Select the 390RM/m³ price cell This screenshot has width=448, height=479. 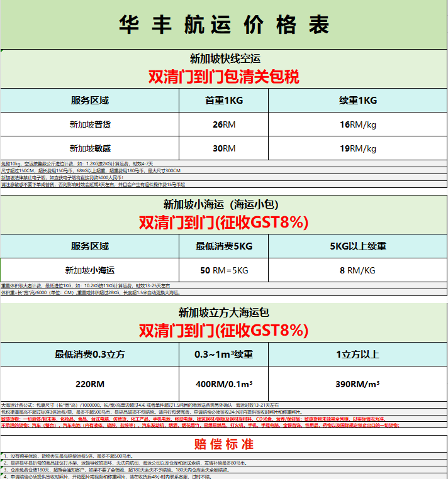[357, 383]
